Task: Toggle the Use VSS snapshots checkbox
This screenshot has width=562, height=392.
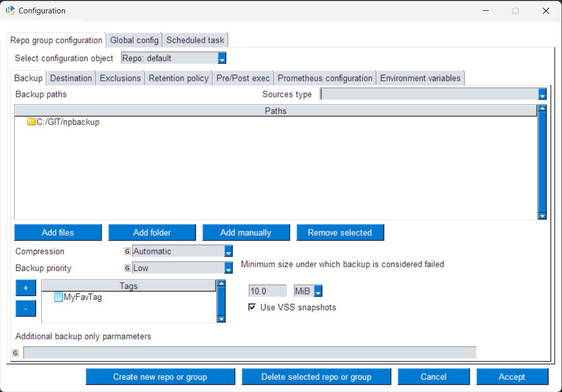Action: (x=252, y=307)
